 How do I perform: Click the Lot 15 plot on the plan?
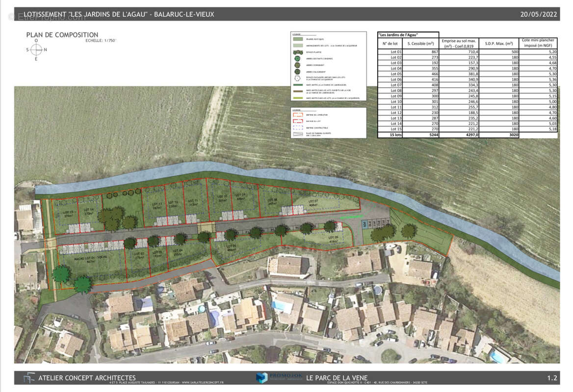click(68, 214)
